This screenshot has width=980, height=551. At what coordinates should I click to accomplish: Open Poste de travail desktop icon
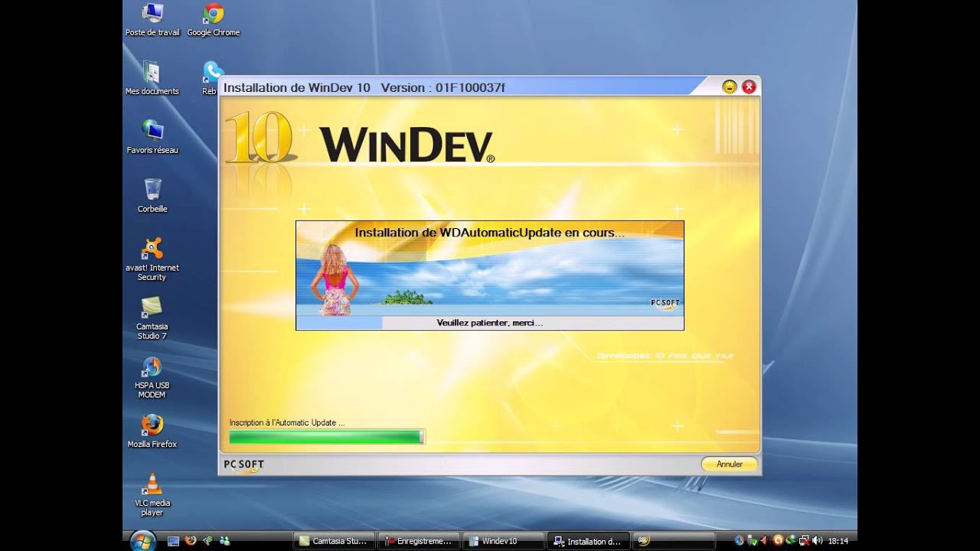pos(152,20)
